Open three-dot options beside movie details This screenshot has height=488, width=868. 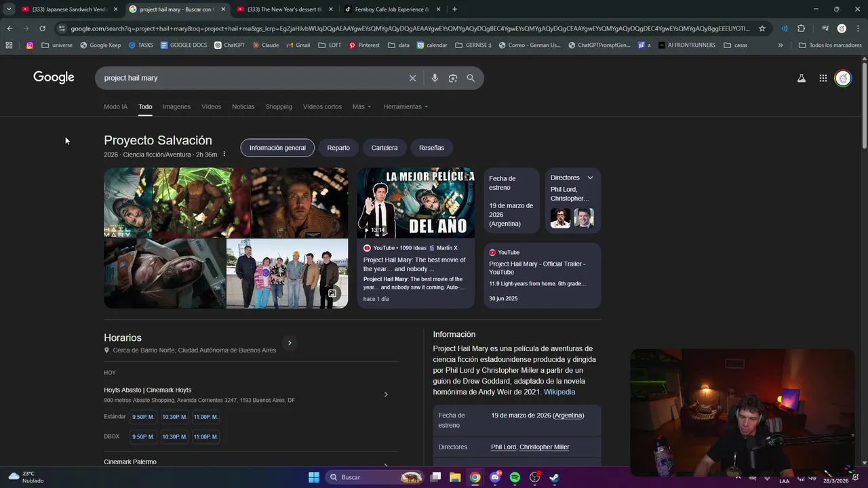click(224, 155)
